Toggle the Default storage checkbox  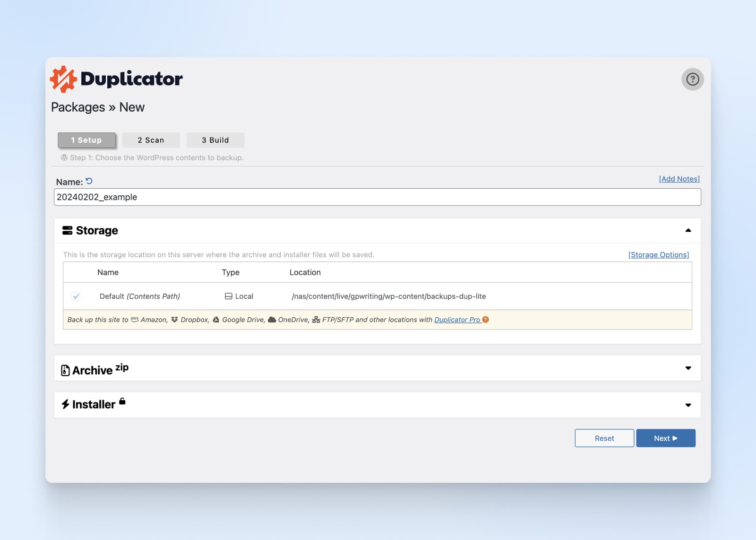point(76,296)
